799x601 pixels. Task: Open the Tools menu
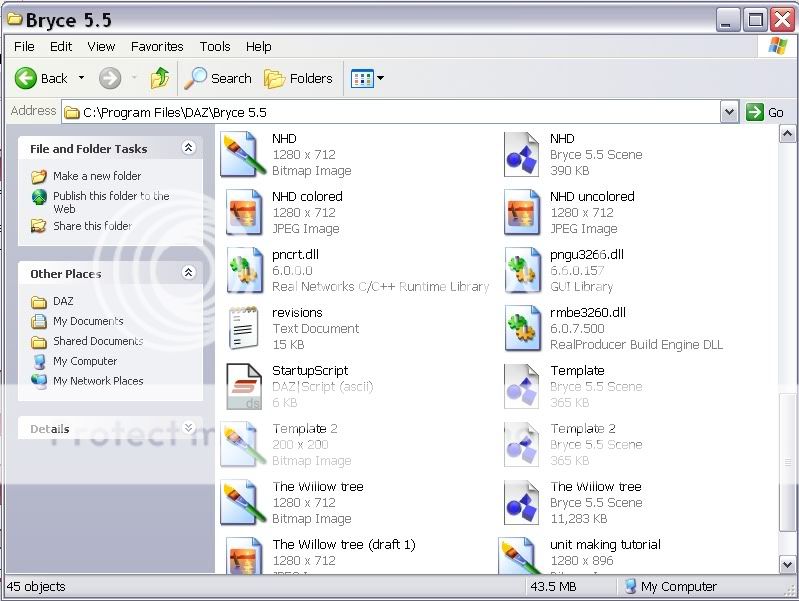click(215, 46)
